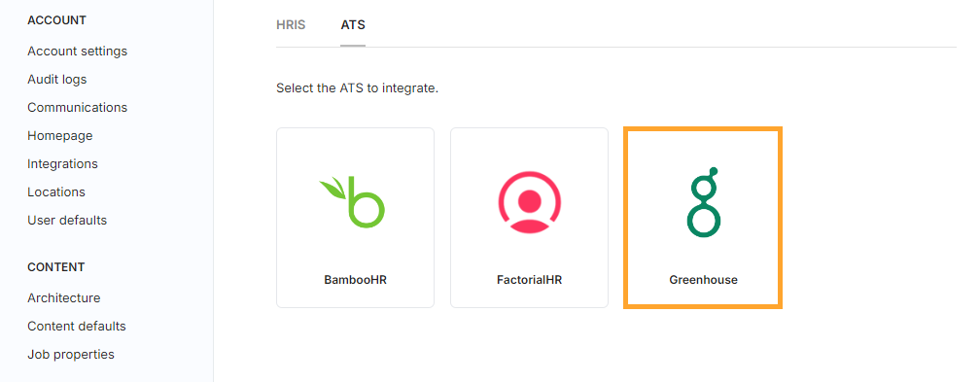
Task: Click the ACCOUNT section heading
Action: tap(56, 20)
